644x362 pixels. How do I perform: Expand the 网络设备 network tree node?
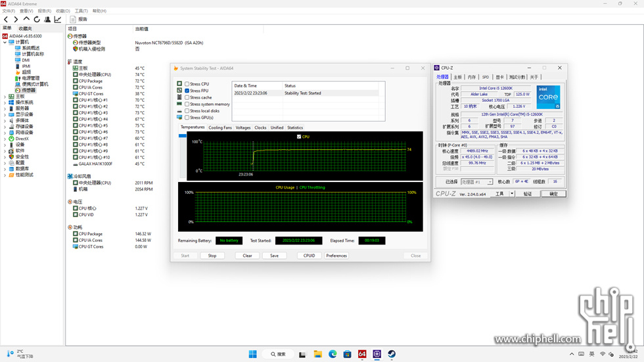(5, 133)
